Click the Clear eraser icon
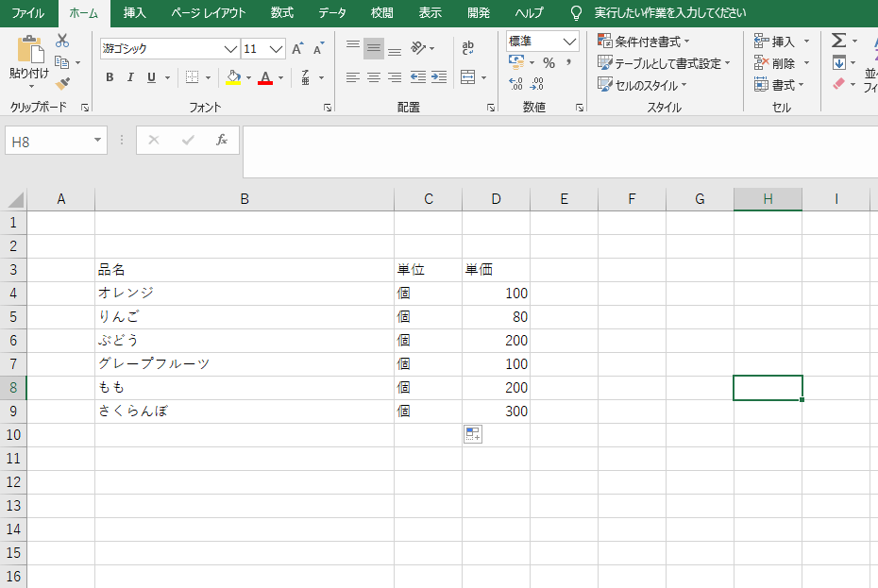878x588 pixels. [838, 84]
